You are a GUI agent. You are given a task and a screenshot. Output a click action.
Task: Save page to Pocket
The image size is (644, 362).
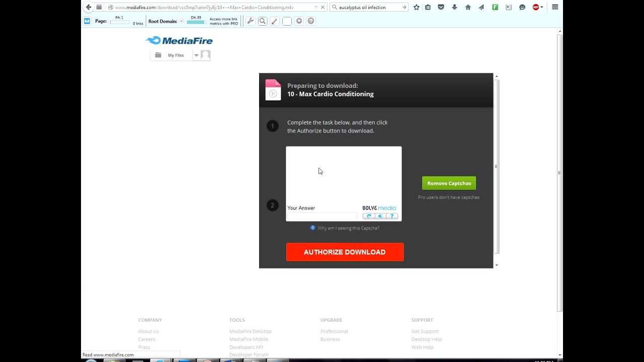441,8
